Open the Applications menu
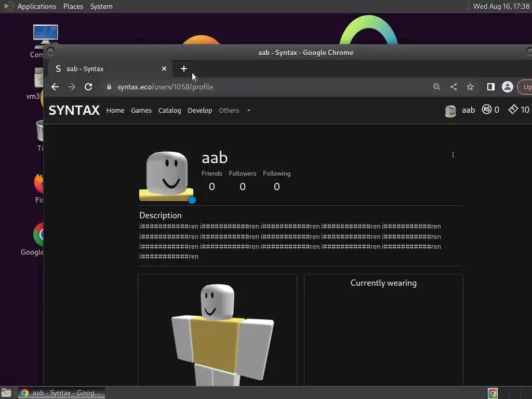This screenshot has height=399, width=532. click(37, 6)
